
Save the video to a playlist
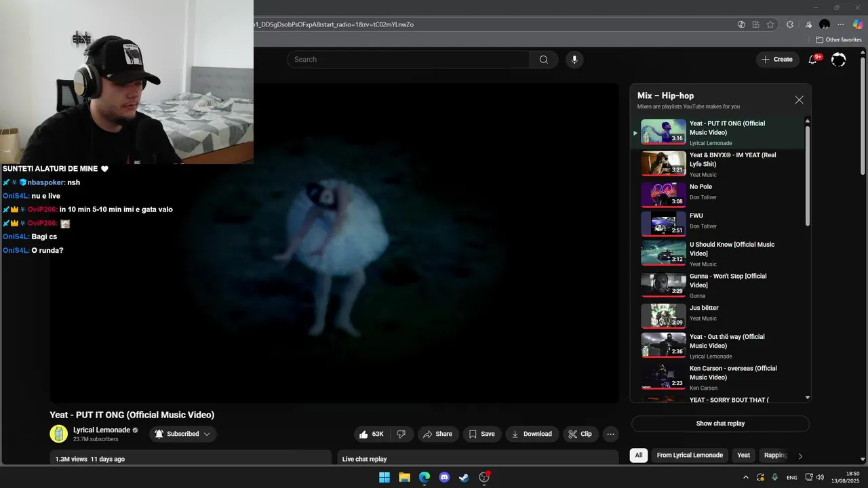tap(483, 434)
